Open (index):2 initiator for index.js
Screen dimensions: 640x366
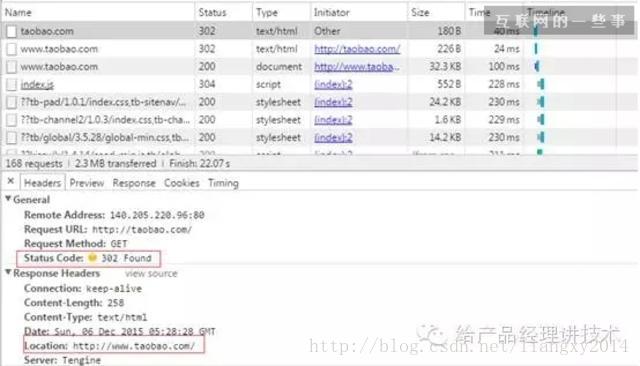coord(333,84)
